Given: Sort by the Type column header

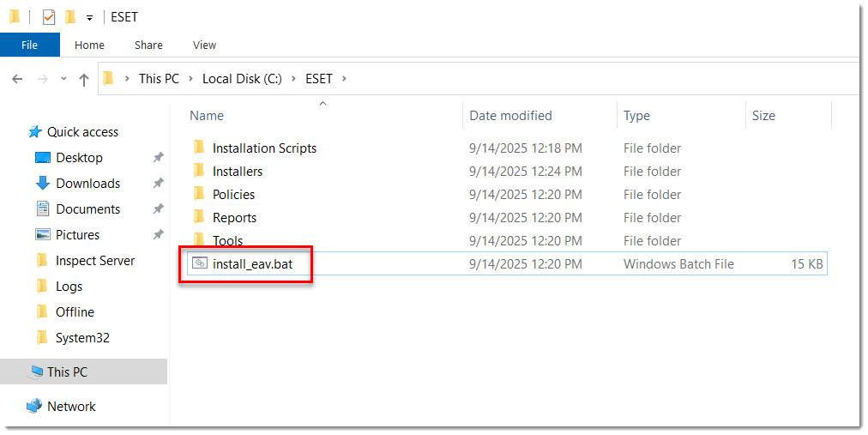Looking at the screenshot, I should 636,116.
